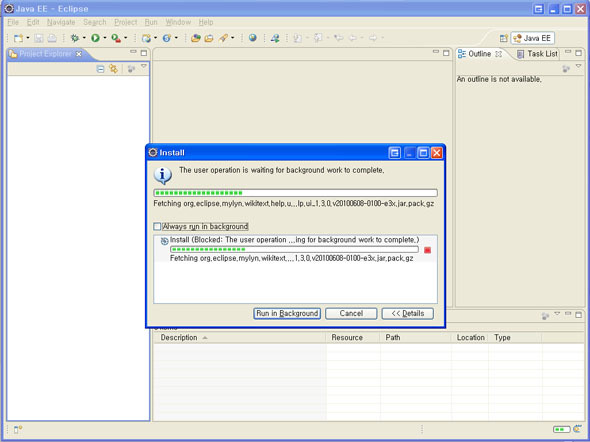Enable Always run in background checkbox
Image resolution: width=590 pixels, height=442 pixels.
(x=157, y=226)
